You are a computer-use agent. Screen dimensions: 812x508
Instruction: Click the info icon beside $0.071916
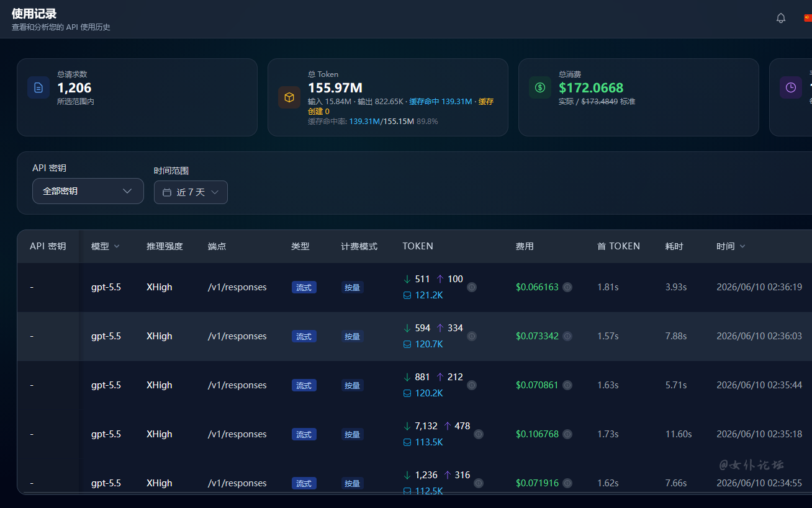[x=567, y=483]
